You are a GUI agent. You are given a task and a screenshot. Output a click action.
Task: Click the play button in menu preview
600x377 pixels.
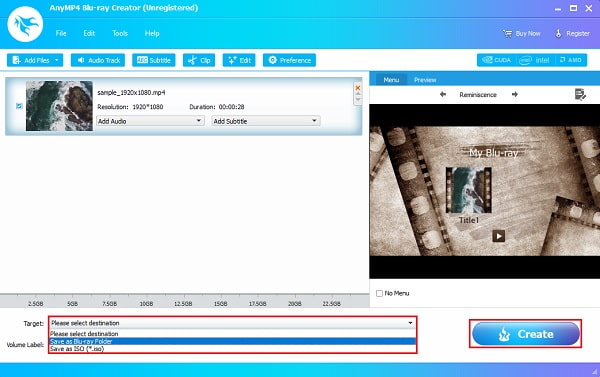498,236
